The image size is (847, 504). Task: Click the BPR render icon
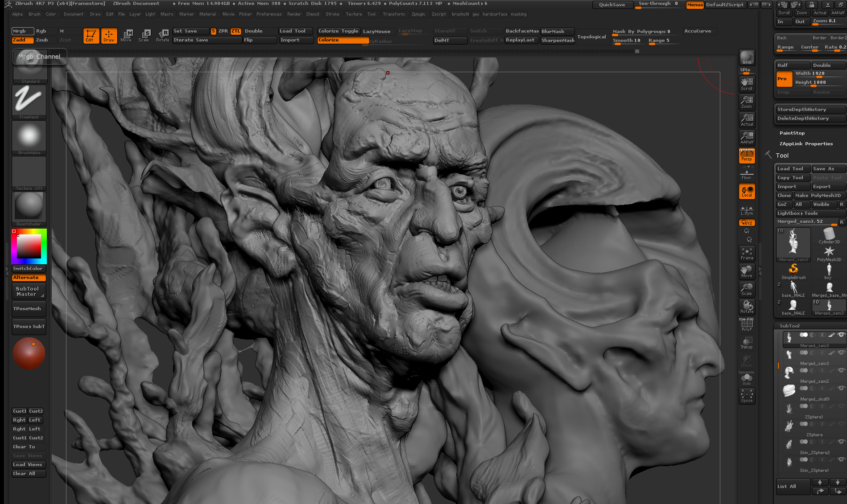coord(747,58)
